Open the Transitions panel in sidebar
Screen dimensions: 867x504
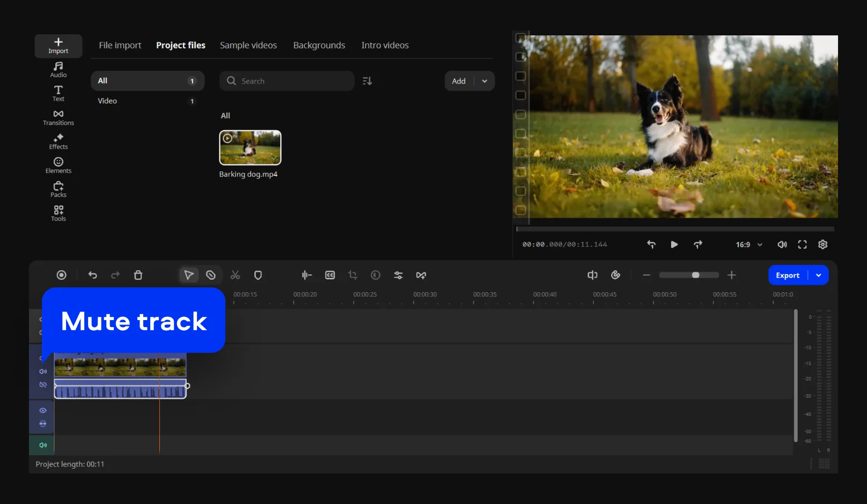58,118
